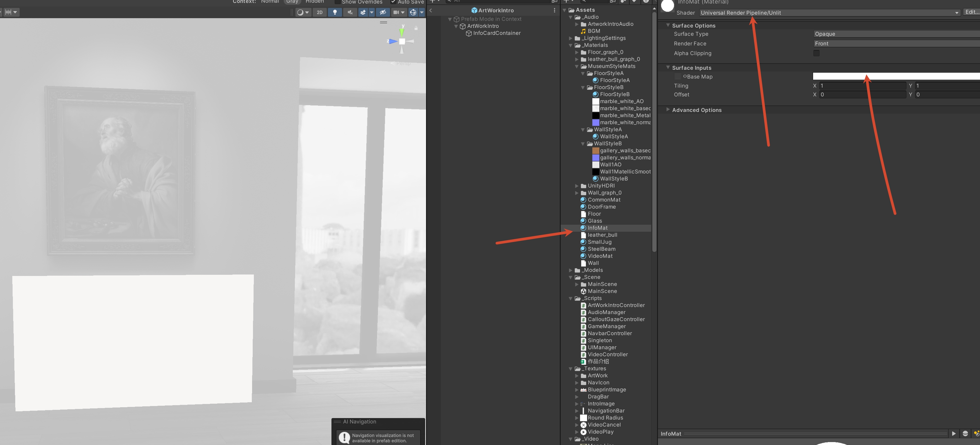The image size is (980, 445).
Task: Open the Surface Type Opaque dropdown
Action: 896,34
